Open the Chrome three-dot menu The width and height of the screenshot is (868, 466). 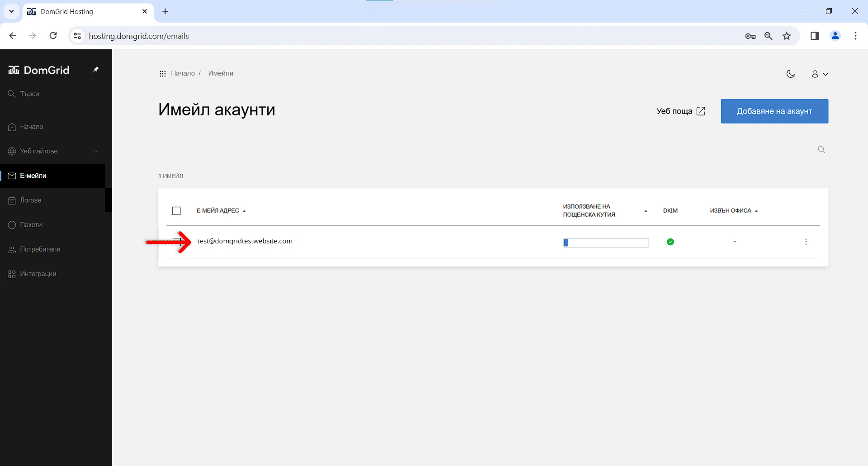855,36
